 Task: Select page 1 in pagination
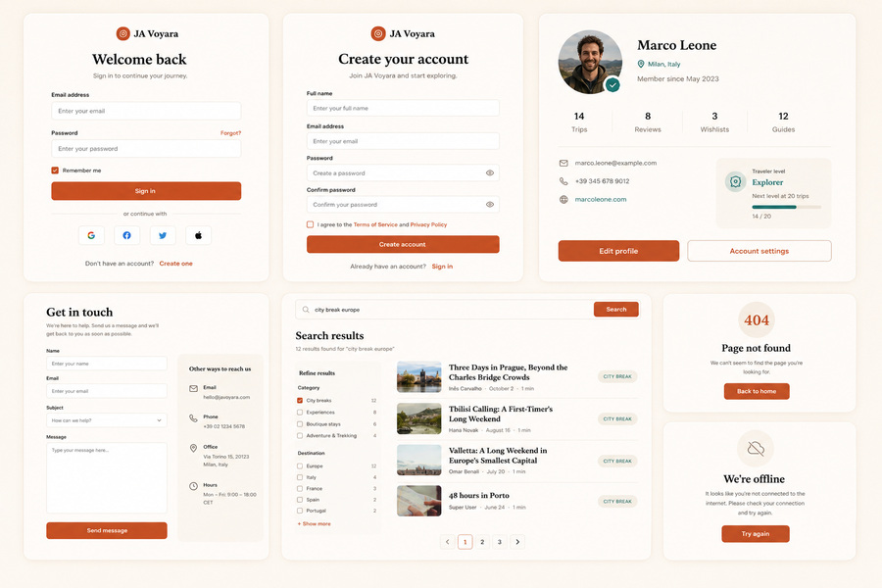(x=465, y=542)
